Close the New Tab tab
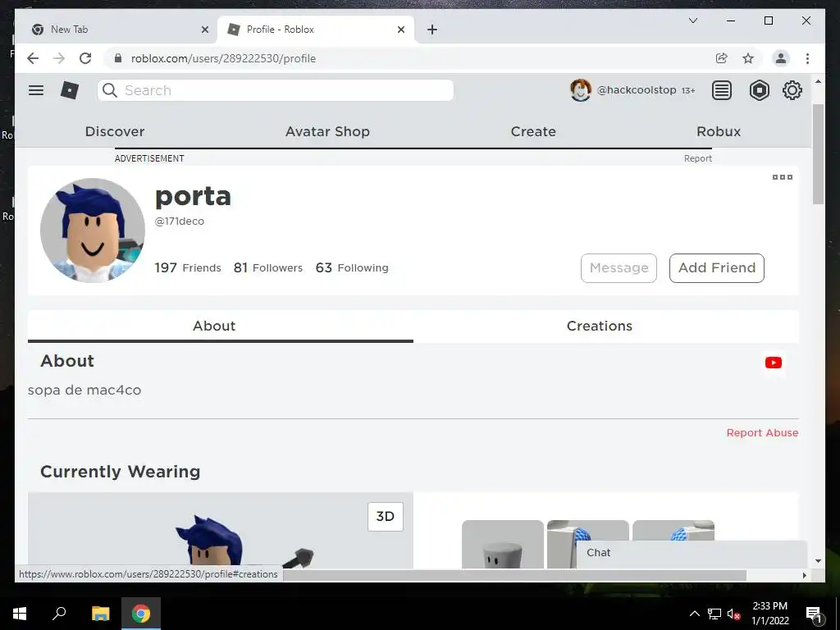 click(204, 30)
